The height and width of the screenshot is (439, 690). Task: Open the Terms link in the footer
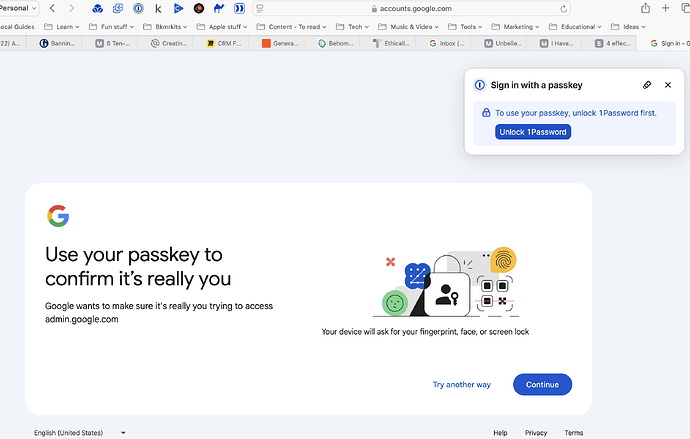tap(573, 433)
